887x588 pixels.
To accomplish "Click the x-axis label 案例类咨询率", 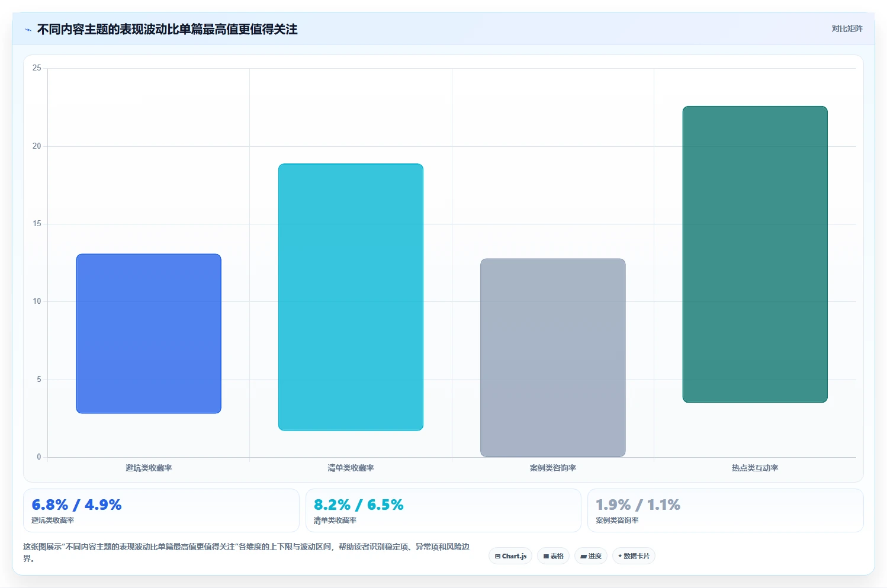I will [x=552, y=468].
